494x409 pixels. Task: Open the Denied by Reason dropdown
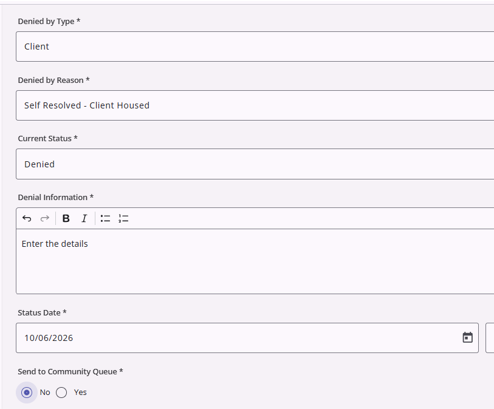tap(255, 105)
